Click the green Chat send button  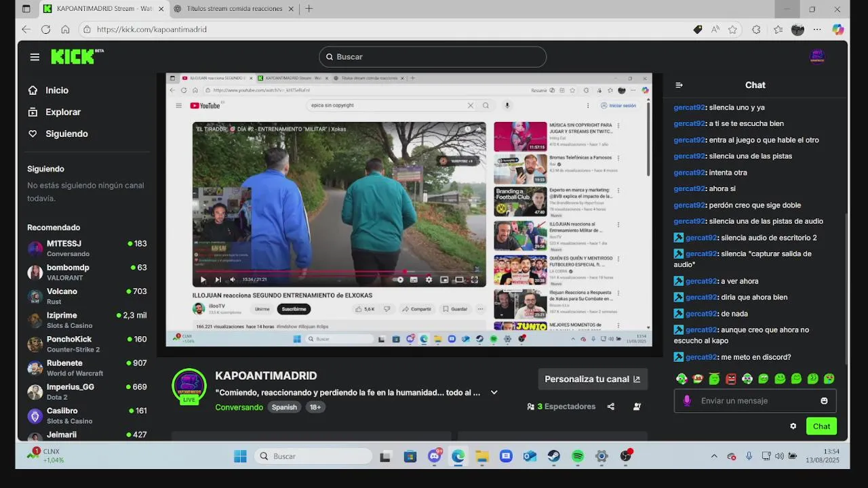(821, 426)
